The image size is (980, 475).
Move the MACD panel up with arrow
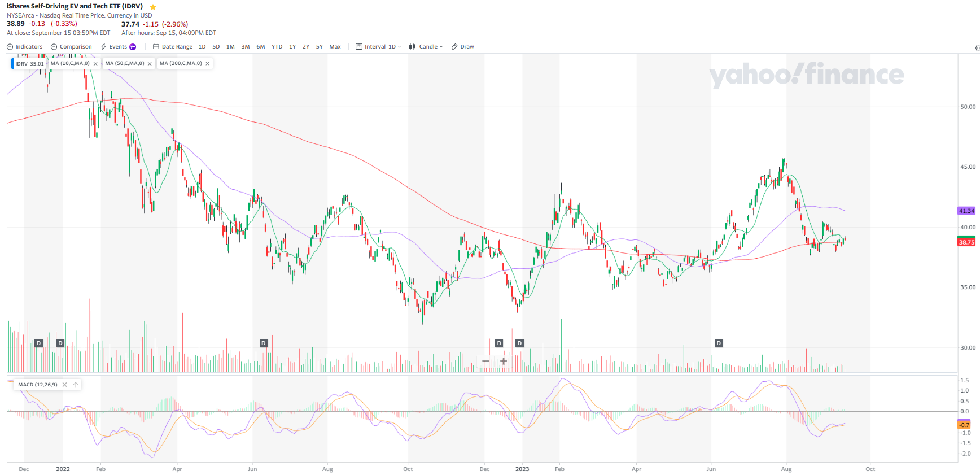tap(76, 385)
